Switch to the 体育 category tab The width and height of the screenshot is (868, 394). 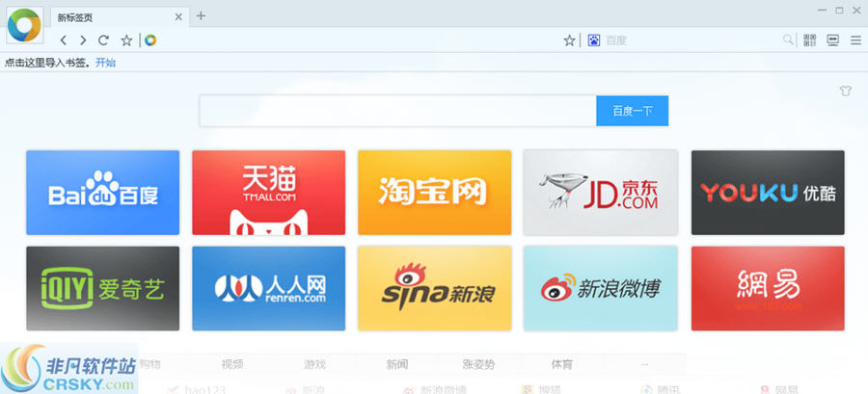coord(562,364)
